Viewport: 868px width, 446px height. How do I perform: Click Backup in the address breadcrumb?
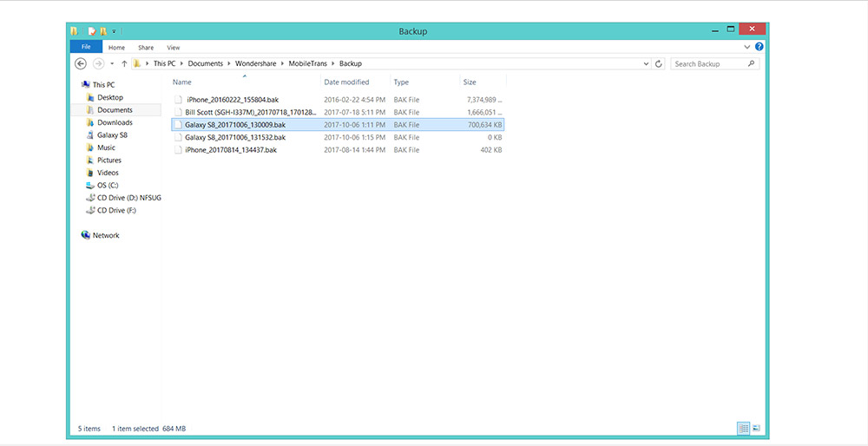351,63
